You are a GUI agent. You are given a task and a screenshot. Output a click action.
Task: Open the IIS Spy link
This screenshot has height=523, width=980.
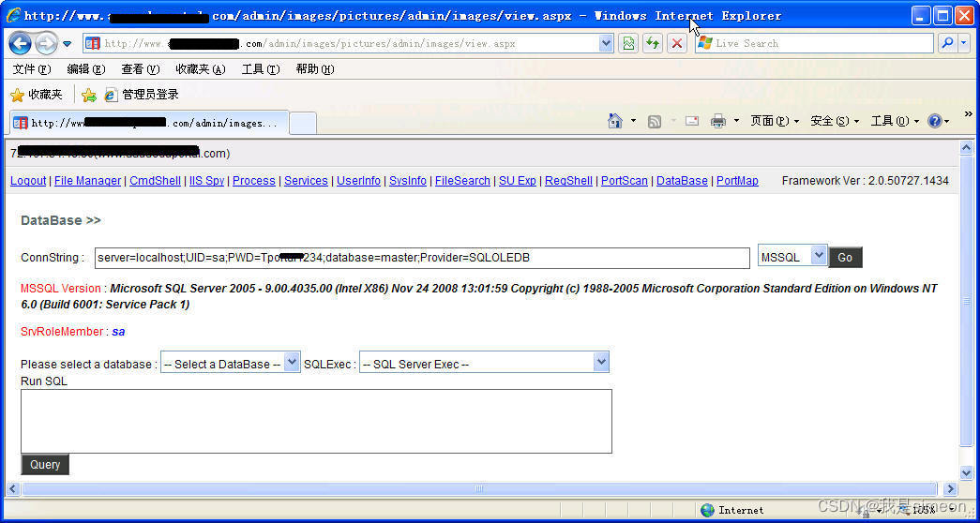[x=207, y=181]
